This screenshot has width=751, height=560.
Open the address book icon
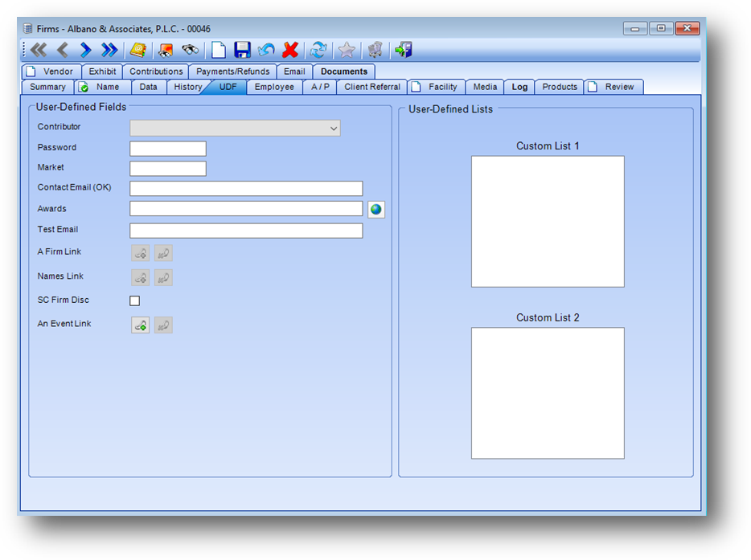[138, 50]
